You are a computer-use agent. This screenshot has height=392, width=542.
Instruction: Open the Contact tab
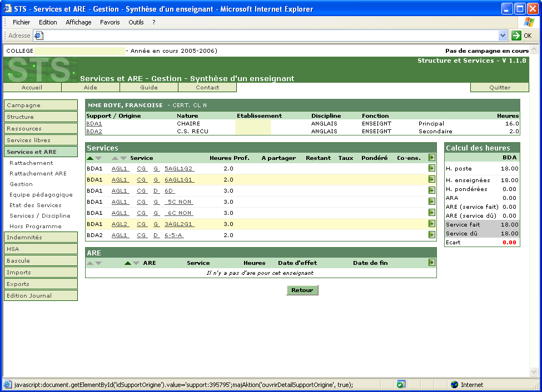click(207, 87)
